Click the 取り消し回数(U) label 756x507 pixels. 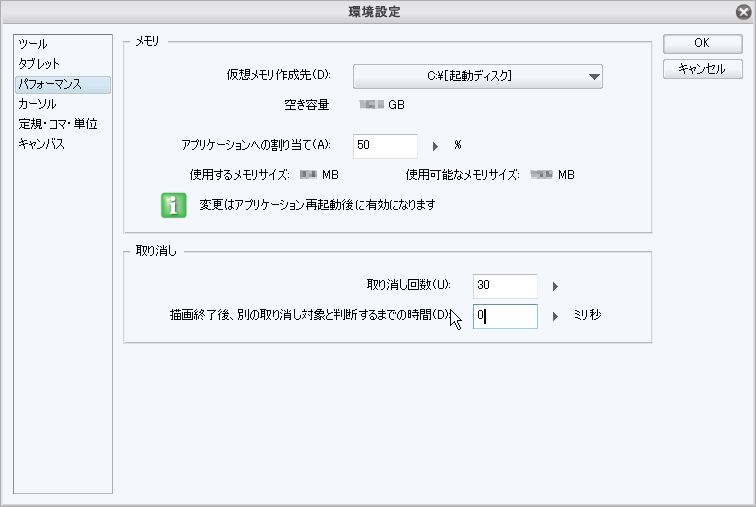click(x=409, y=285)
